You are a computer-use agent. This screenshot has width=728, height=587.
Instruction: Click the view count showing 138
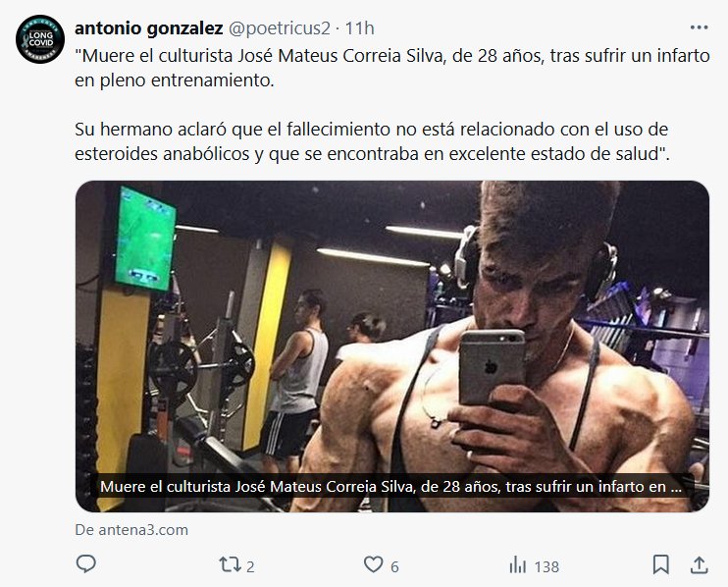pos(546,566)
